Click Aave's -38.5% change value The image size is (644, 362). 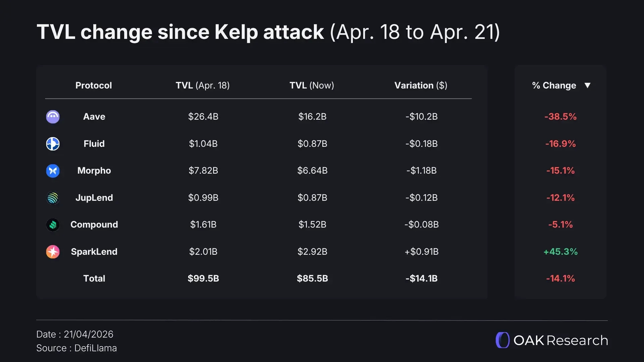click(560, 117)
